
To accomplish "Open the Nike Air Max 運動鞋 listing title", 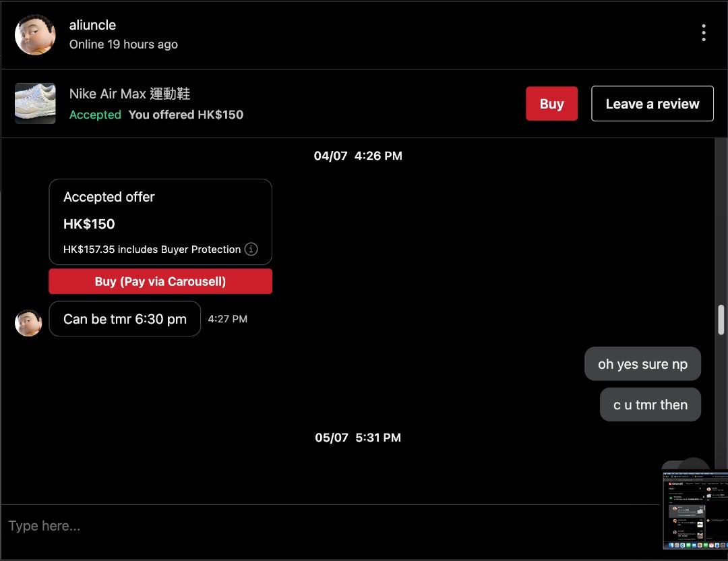I will [129, 94].
